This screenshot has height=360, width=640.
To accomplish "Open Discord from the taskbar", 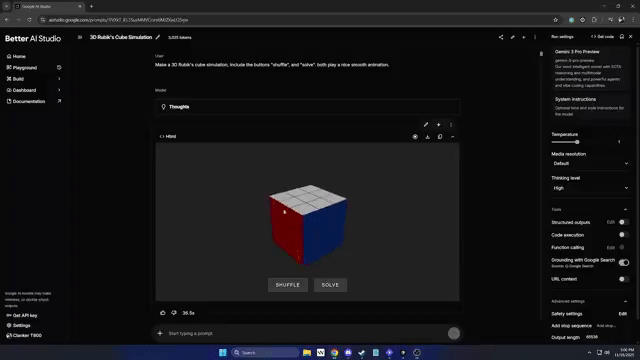I will tap(348, 352).
